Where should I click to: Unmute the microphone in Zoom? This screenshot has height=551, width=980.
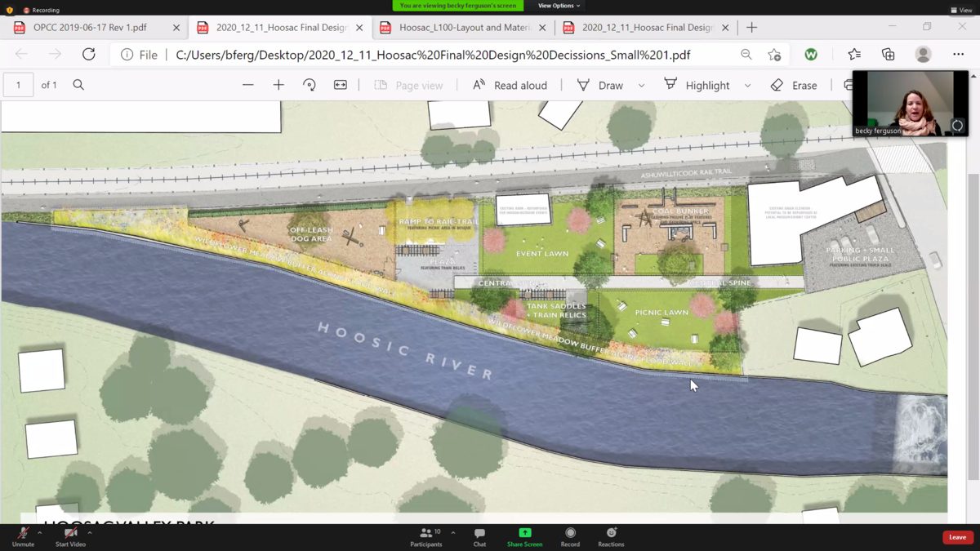click(23, 536)
